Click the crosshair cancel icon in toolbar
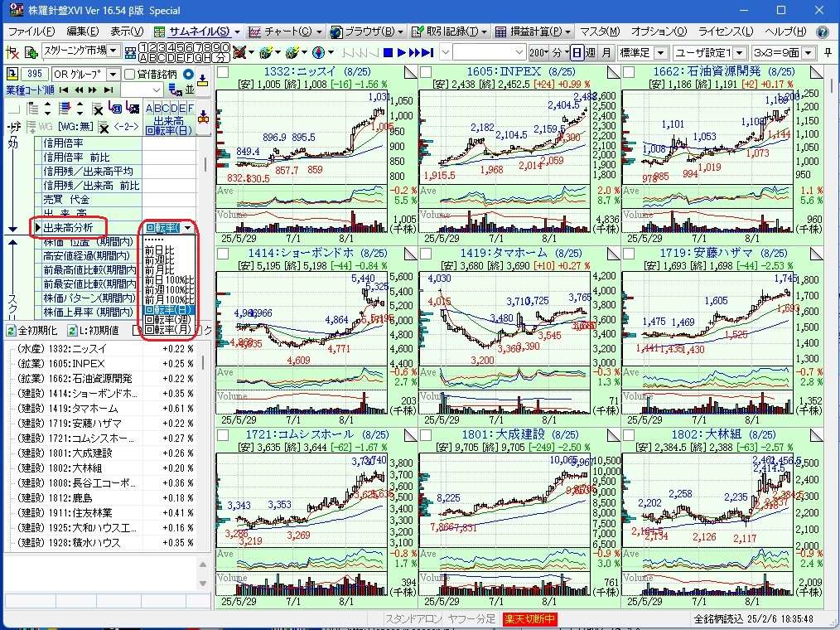Image resolution: width=840 pixels, height=630 pixels. point(12,52)
